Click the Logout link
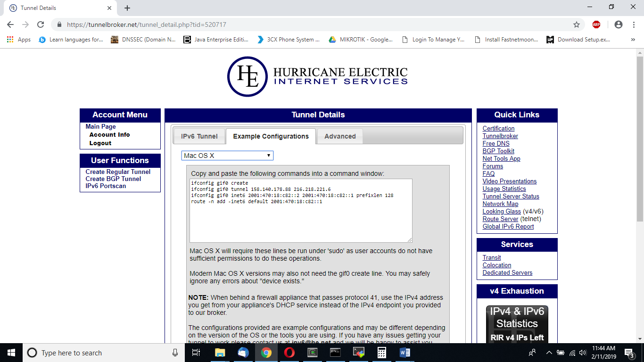644x362 pixels. 100,143
